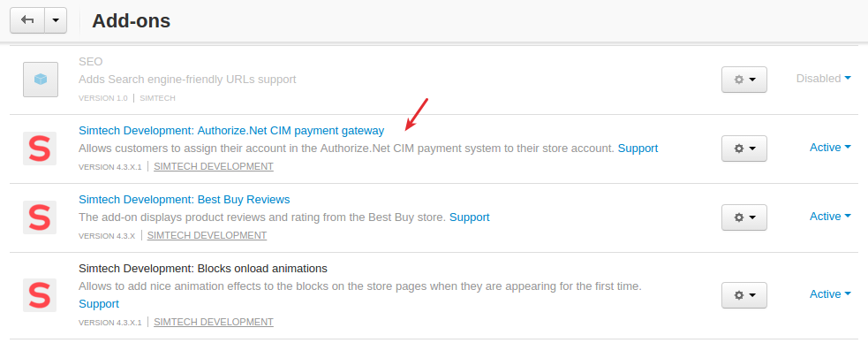Viewport: 868px width, 343px height.
Task: Go back using the left arrow button
Action: click(x=27, y=20)
